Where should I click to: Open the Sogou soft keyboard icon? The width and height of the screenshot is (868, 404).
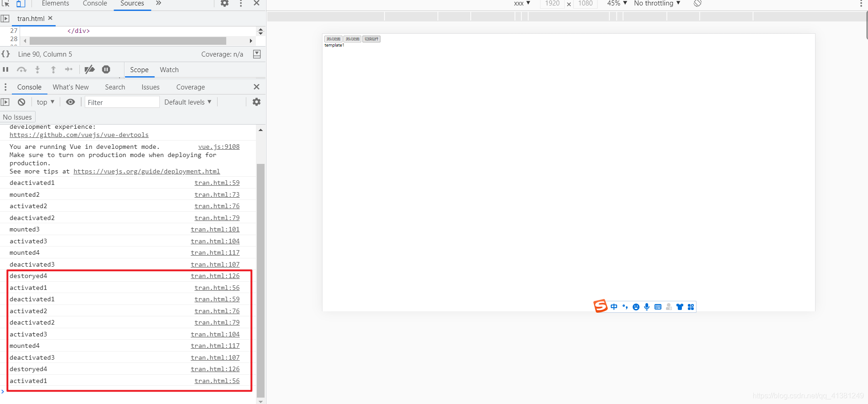pyautogui.click(x=658, y=307)
